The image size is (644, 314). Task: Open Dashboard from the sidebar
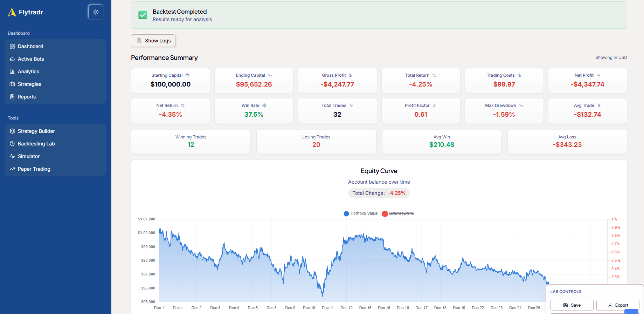point(30,46)
